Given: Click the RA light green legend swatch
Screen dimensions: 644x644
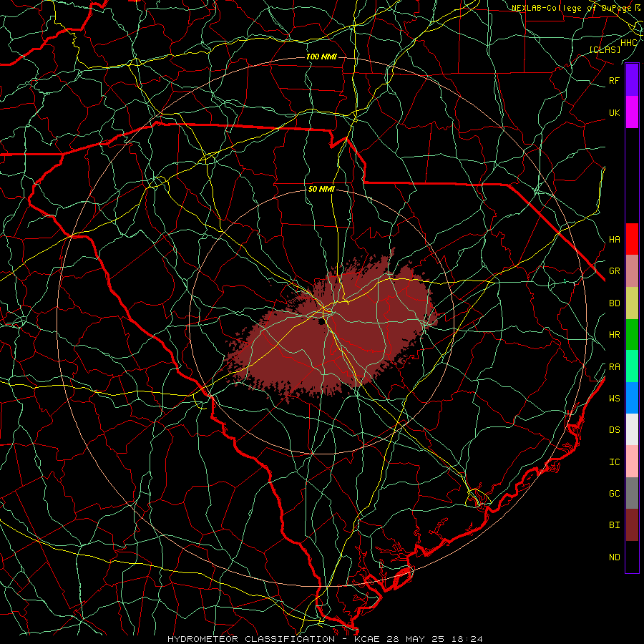Looking at the screenshot, I should pyautogui.click(x=632, y=366).
